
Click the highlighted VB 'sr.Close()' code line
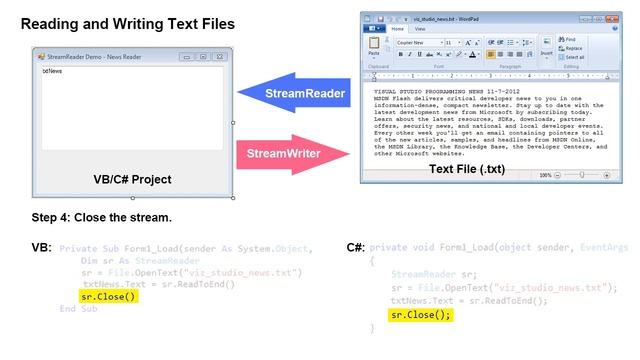(108, 297)
